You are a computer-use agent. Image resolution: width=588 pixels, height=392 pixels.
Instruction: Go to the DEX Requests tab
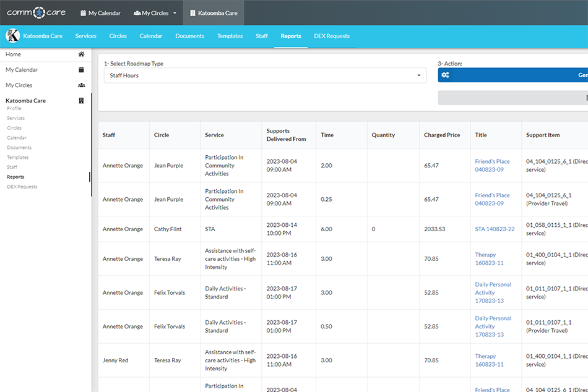[x=332, y=36]
